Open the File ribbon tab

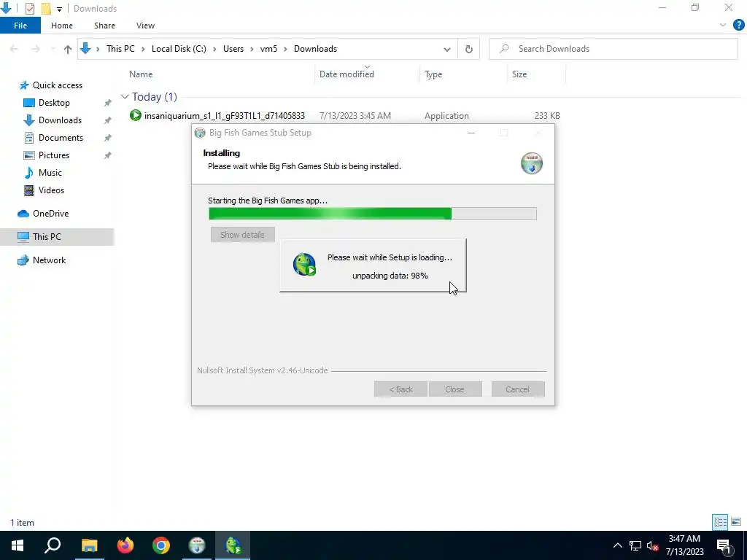pos(20,26)
